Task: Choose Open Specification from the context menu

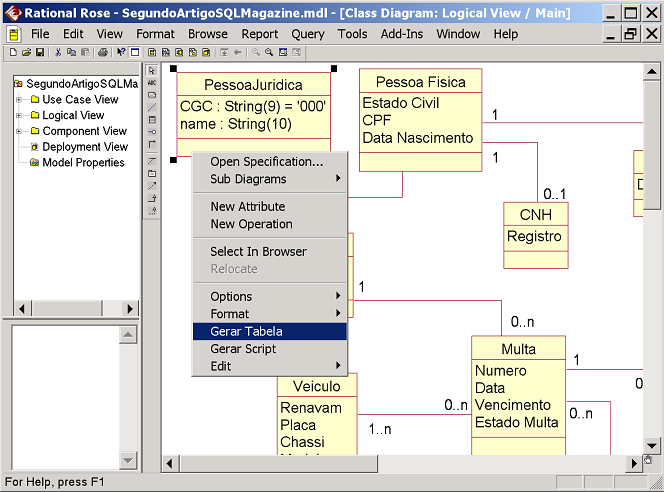Action: coord(270,162)
